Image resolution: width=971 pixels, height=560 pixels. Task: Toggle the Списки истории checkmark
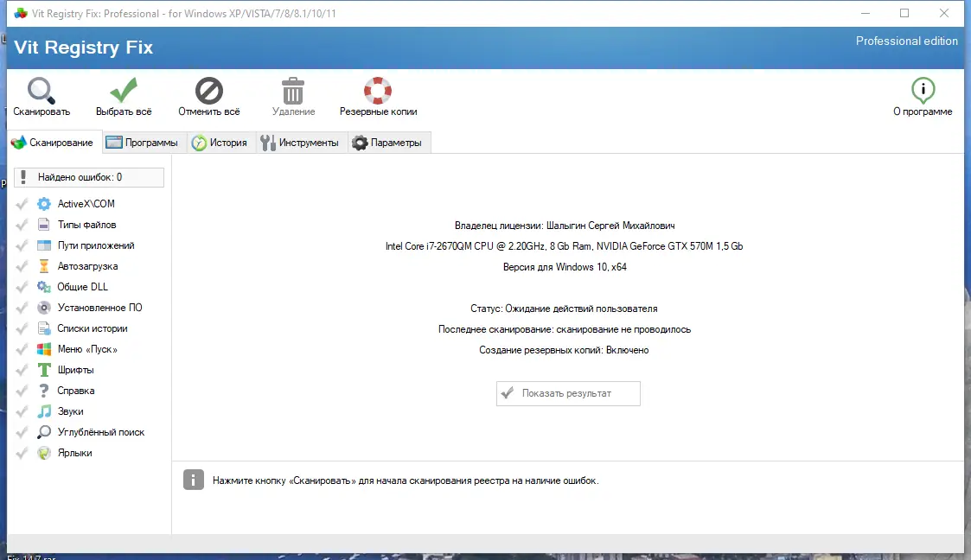tap(22, 328)
